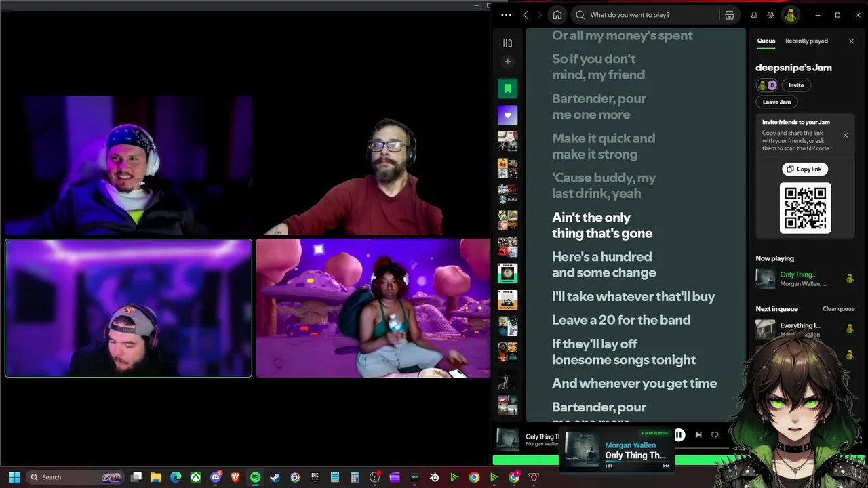Open the Windows Start menu
The height and width of the screenshot is (488, 868).
click(14, 477)
